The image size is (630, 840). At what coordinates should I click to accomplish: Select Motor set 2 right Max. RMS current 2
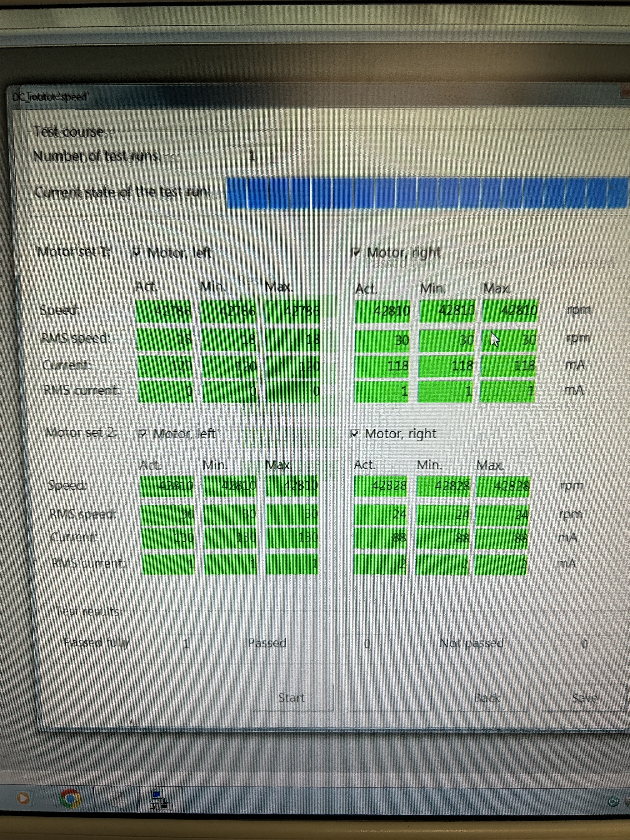(x=500, y=564)
